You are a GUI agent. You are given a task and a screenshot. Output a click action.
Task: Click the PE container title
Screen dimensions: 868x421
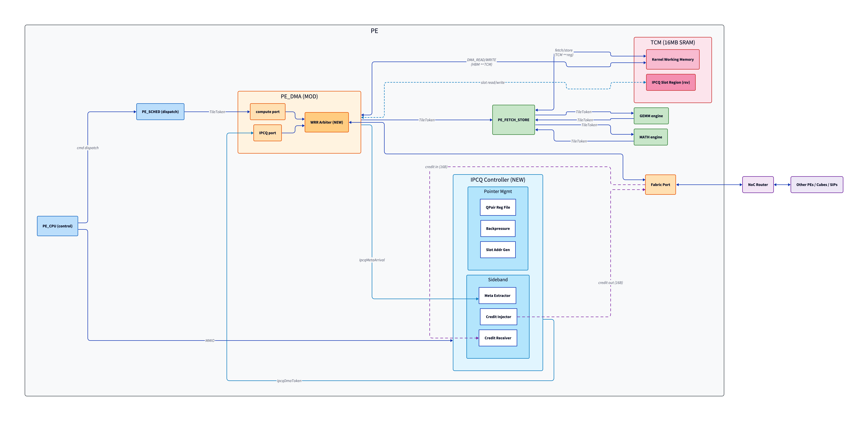pyautogui.click(x=374, y=31)
